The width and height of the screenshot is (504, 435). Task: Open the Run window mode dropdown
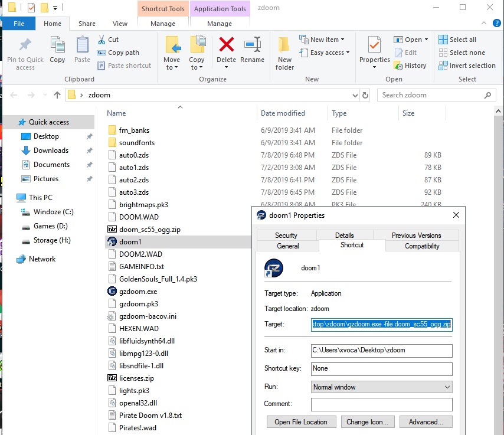coord(381,387)
